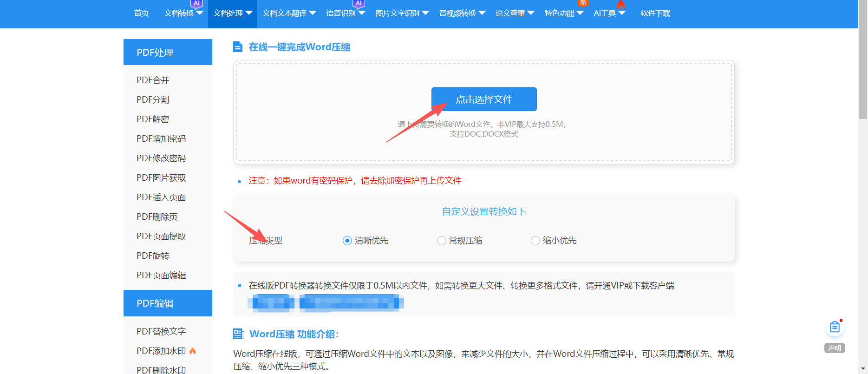Expand the 文档转换 dropdown menu

[x=184, y=13]
